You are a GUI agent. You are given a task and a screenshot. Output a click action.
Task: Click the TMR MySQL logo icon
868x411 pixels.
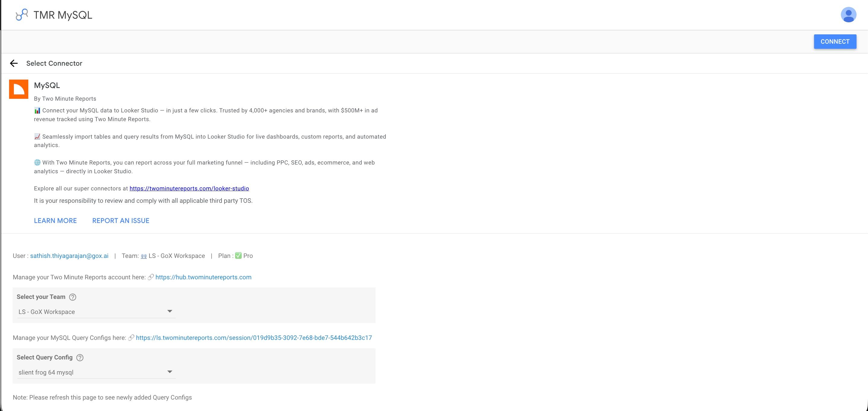pos(21,14)
